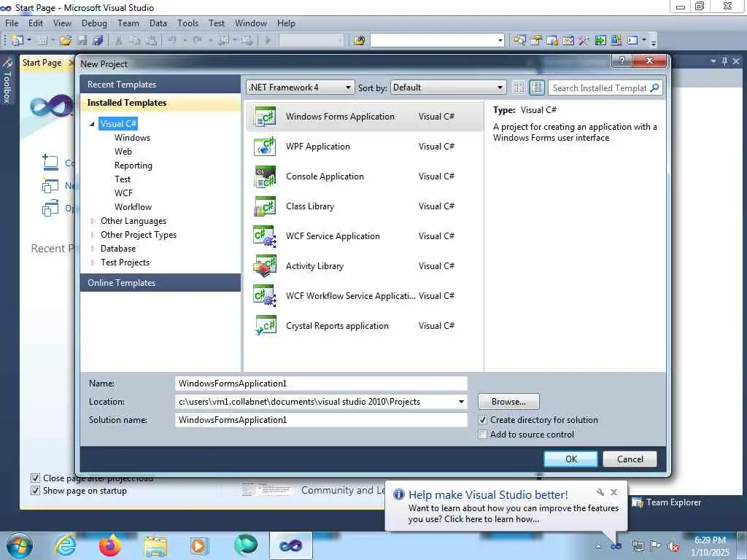Image resolution: width=747 pixels, height=560 pixels.
Task: Open the .NET Framework 4 version dropdown
Action: tap(301, 87)
